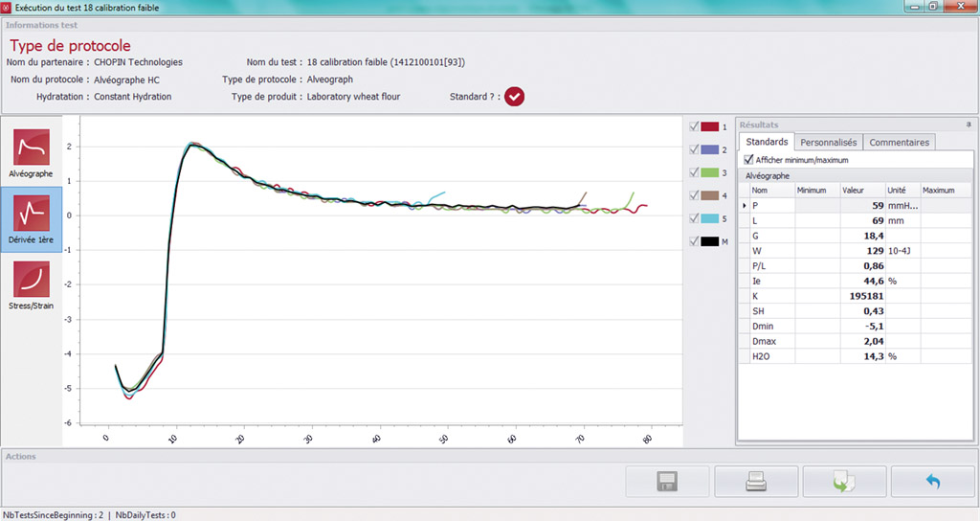Viewport: 980px width, 521px height.
Task: Click the black swatch for curve M
Action: 709,240
